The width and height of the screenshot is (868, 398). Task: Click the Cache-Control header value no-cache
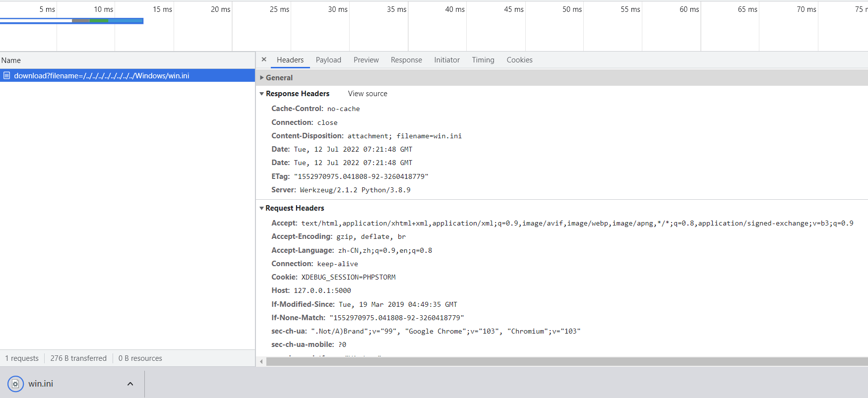(344, 109)
